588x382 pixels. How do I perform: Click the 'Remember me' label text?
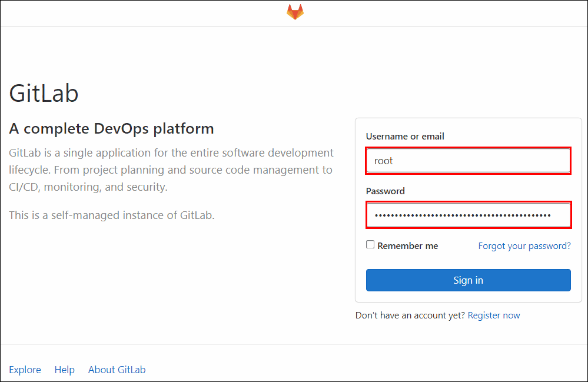(408, 246)
